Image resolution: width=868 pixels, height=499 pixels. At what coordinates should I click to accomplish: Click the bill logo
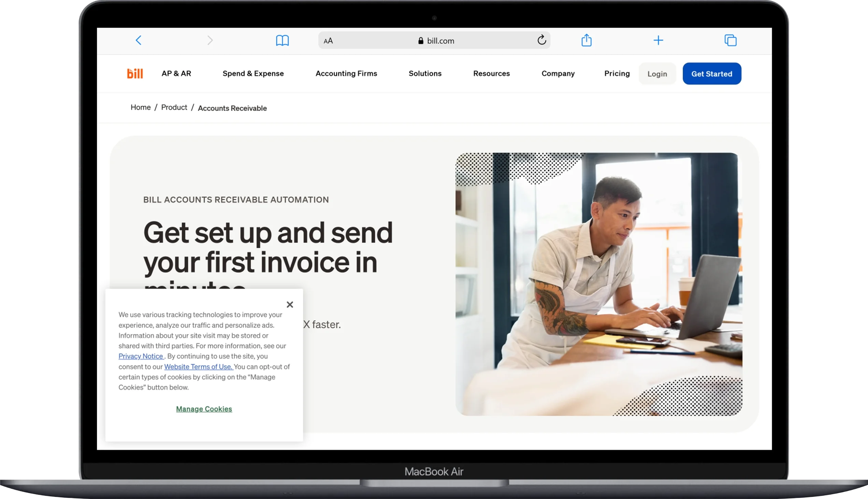[135, 73]
